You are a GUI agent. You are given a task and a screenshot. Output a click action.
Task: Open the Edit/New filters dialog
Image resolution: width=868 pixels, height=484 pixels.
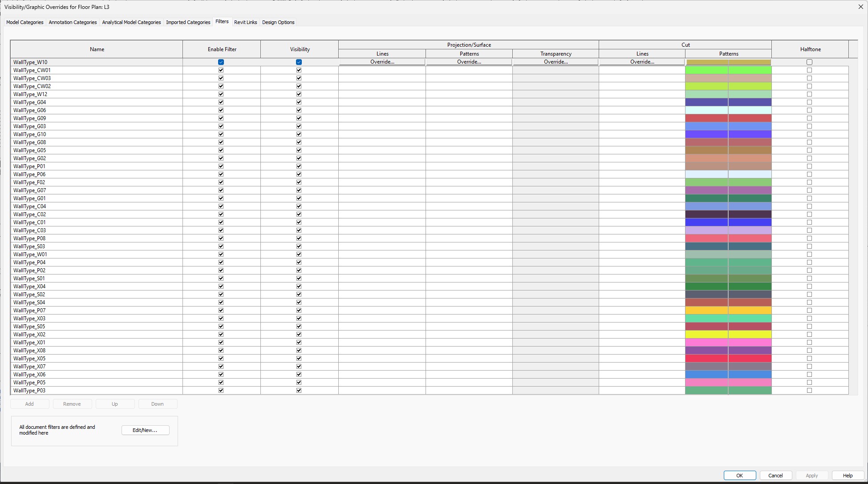(145, 430)
